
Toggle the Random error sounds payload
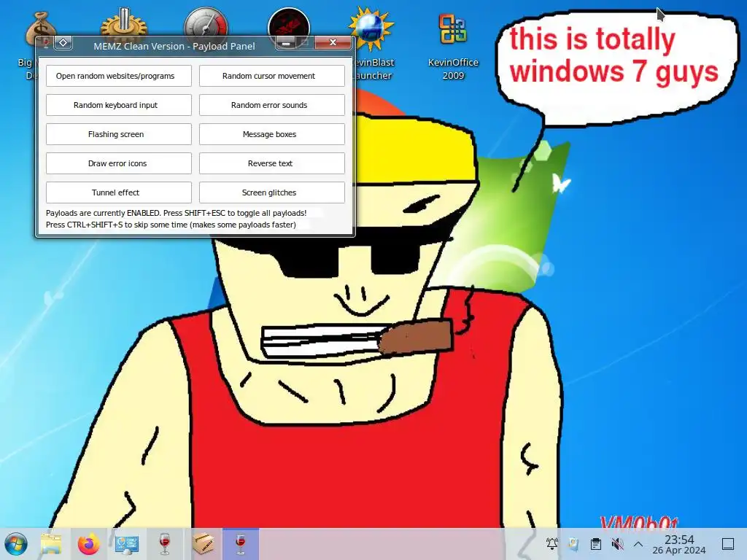coord(272,105)
